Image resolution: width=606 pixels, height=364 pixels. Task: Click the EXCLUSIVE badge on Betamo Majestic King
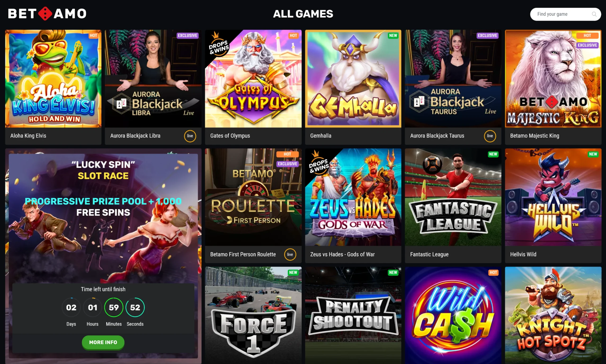click(587, 45)
